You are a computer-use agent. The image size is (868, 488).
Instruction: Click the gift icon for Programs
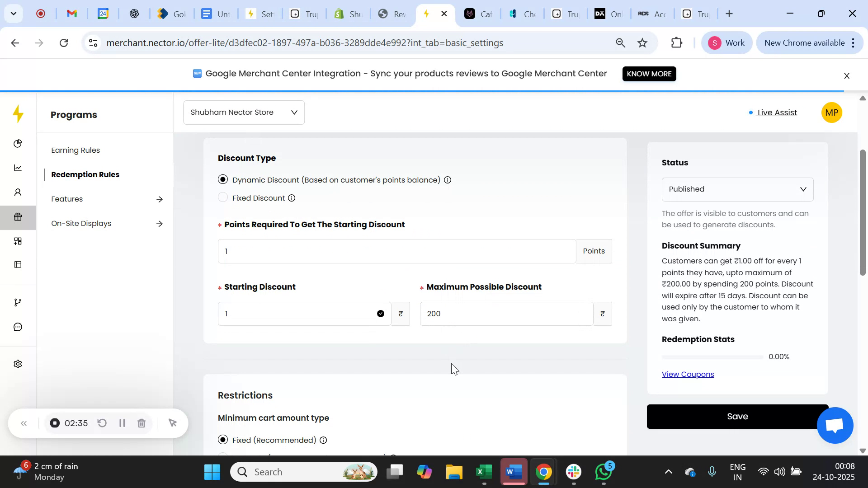coord(18,217)
